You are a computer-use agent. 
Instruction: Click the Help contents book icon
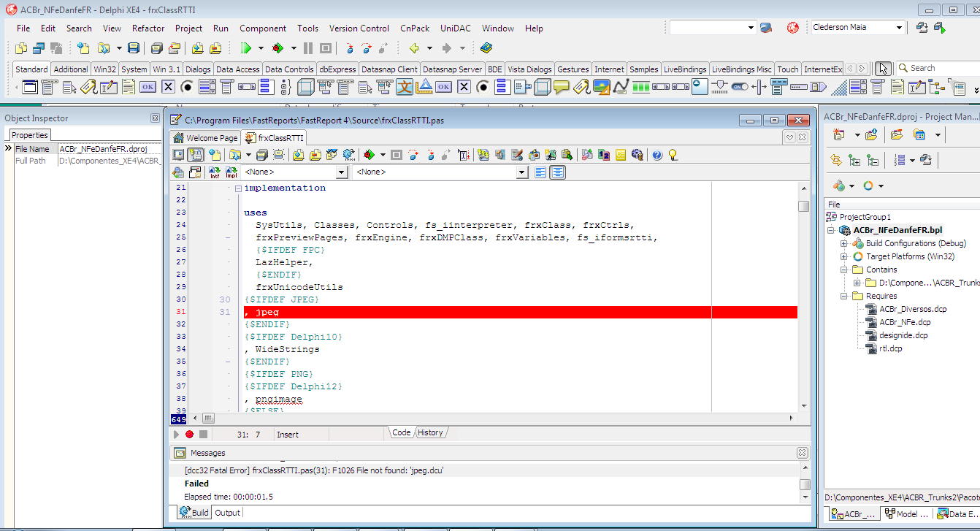(x=486, y=48)
